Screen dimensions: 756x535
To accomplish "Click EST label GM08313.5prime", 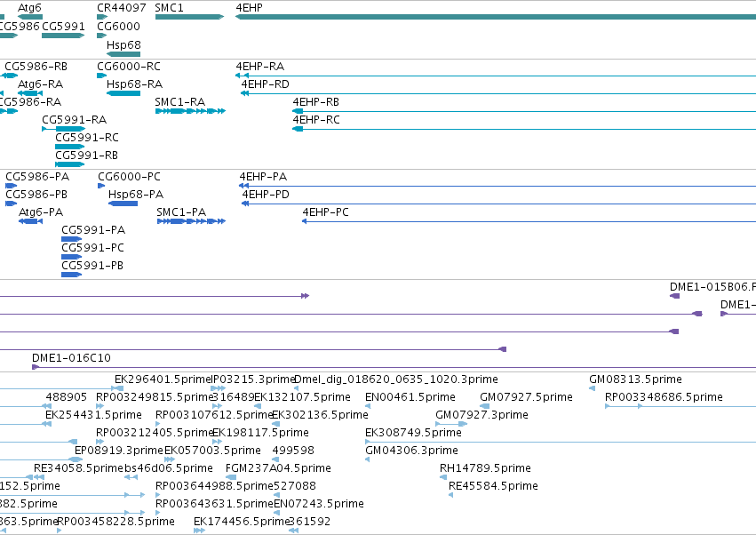I will coord(635,379).
